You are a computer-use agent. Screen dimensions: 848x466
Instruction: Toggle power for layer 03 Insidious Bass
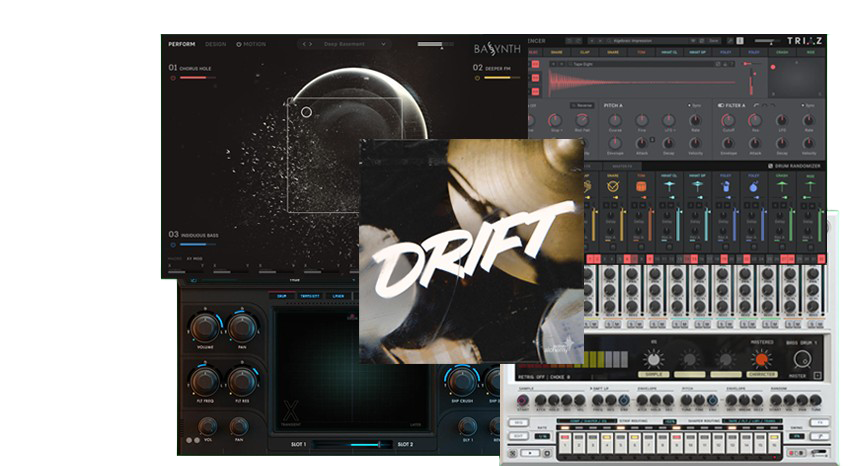[x=173, y=244]
